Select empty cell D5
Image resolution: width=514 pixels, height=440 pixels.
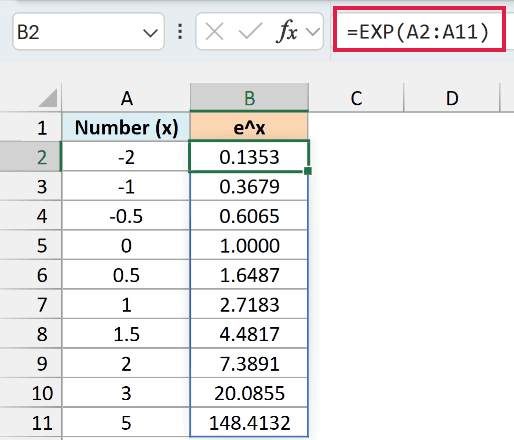pos(452,245)
